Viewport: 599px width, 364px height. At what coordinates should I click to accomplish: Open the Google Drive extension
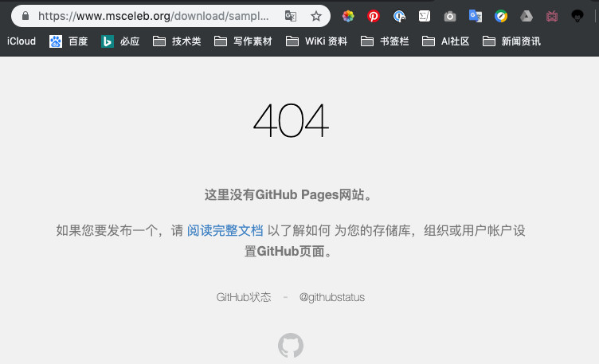[x=526, y=16]
